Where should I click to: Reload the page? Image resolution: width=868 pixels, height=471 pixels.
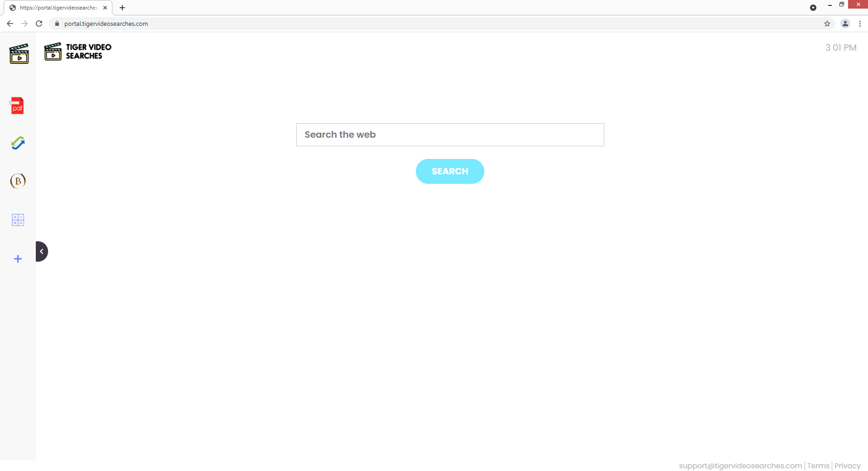click(x=39, y=24)
